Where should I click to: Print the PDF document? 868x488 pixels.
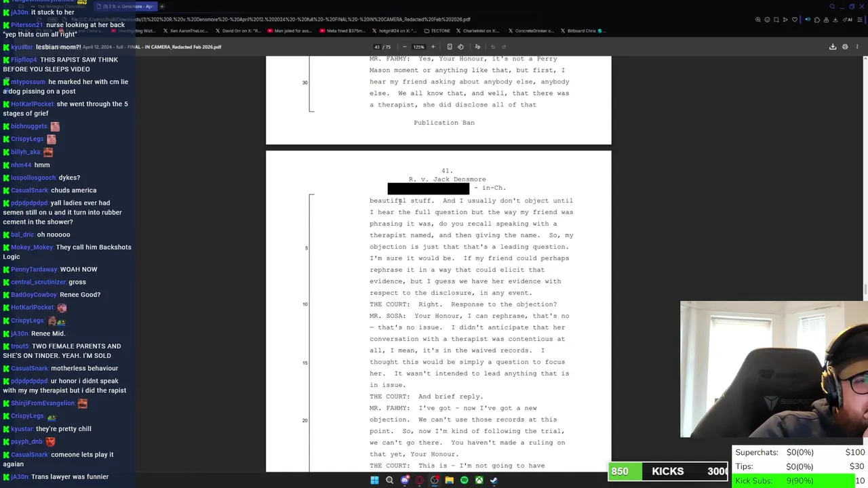(x=845, y=47)
